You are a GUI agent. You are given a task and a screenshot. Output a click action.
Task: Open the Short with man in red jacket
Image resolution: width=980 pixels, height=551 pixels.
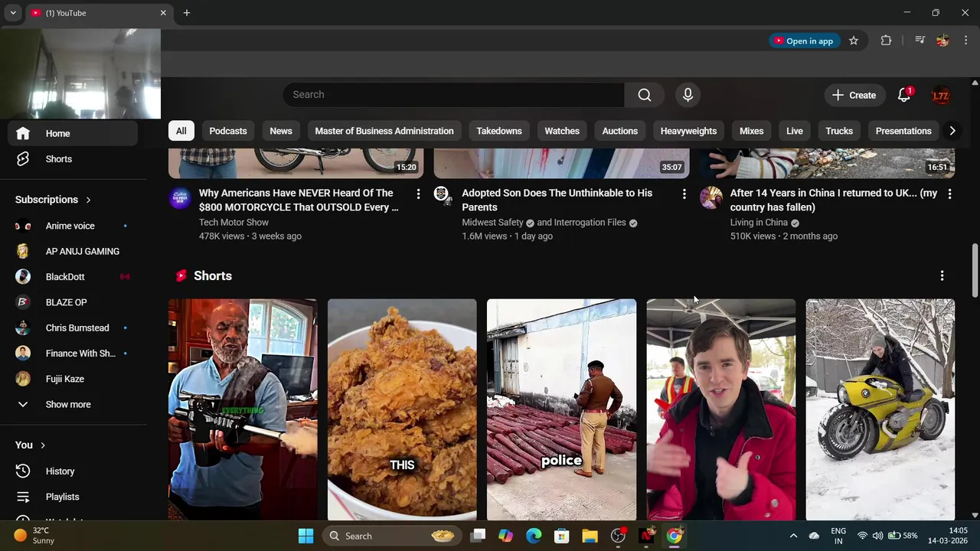[x=721, y=409]
